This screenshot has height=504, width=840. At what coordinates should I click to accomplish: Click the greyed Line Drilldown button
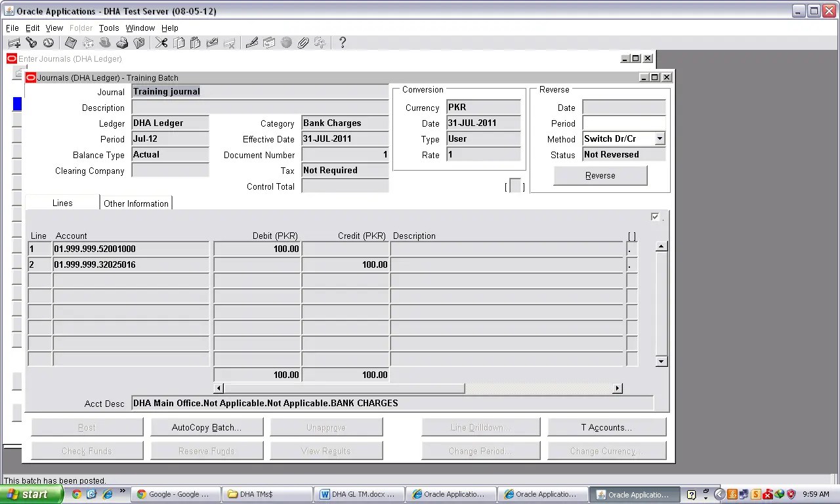(x=481, y=427)
